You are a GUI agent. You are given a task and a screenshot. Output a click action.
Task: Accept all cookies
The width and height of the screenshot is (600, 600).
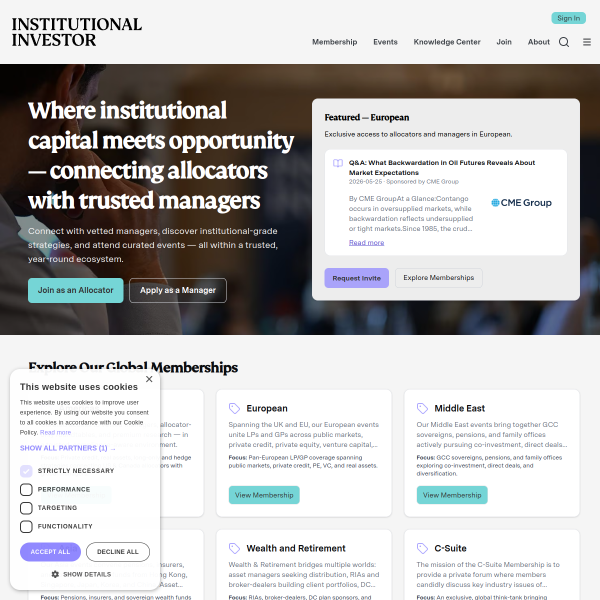click(50, 552)
